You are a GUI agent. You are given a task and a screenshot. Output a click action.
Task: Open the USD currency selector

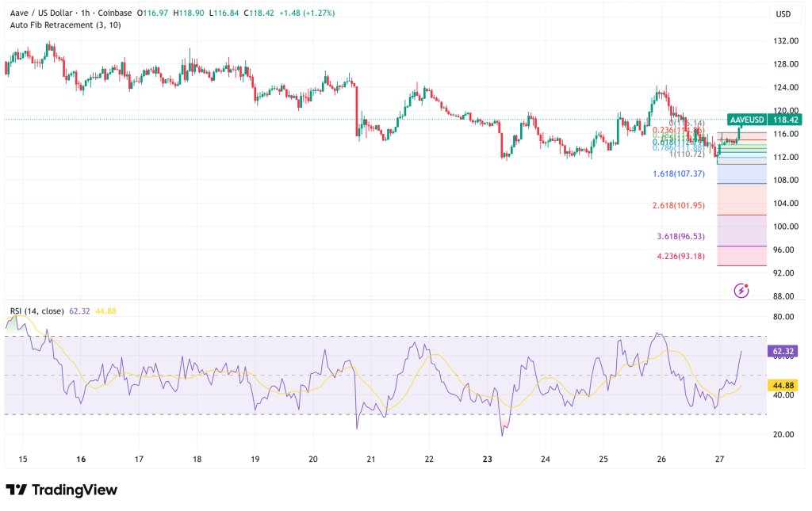tap(783, 13)
